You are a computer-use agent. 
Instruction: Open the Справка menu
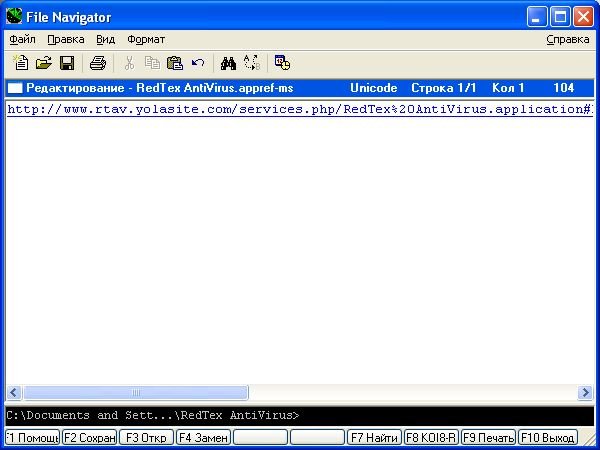567,39
